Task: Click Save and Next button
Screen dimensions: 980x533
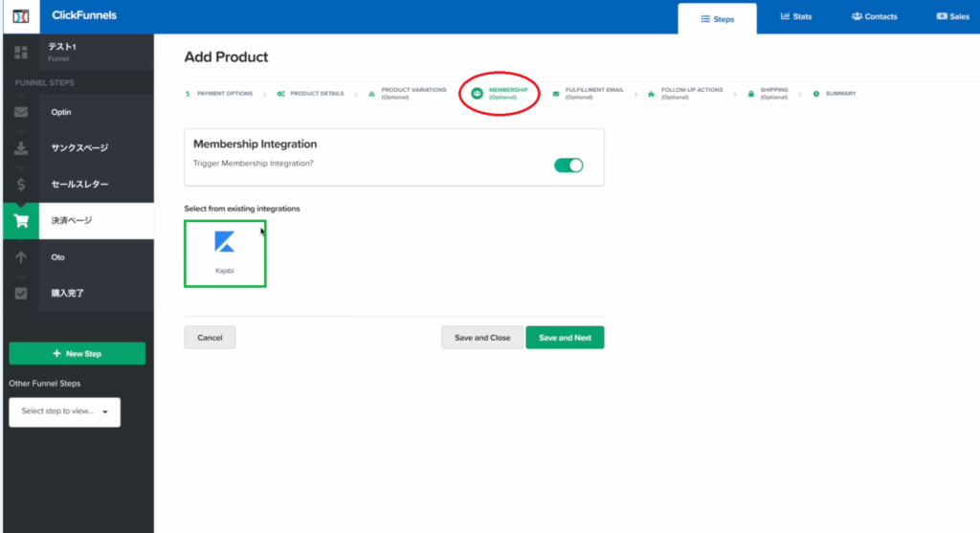Action: (x=565, y=338)
